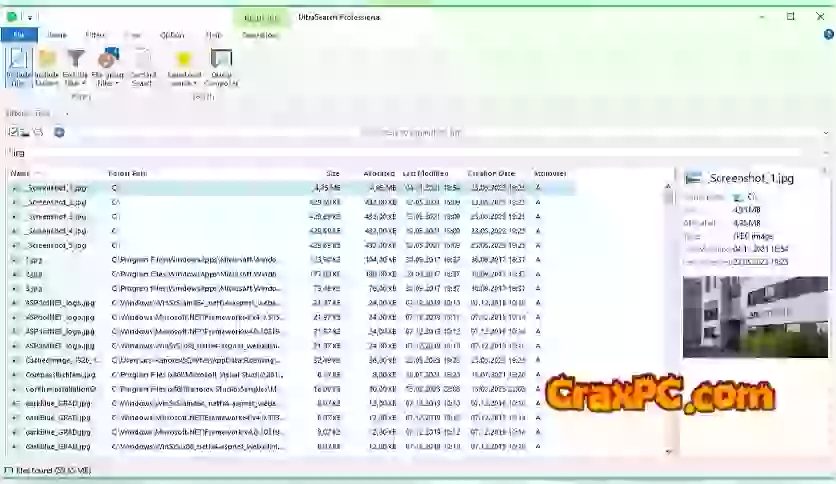The image size is (836, 484).
Task: Open the quick access toolbar dropdown arrow
Action: pos(30,18)
